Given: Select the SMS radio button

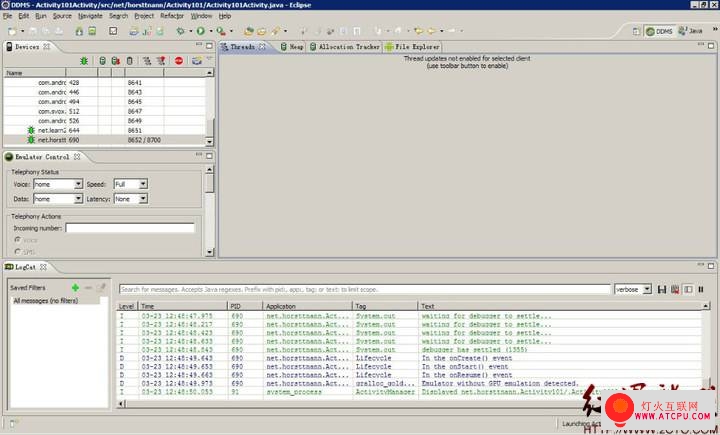Looking at the screenshot, I should [17, 251].
